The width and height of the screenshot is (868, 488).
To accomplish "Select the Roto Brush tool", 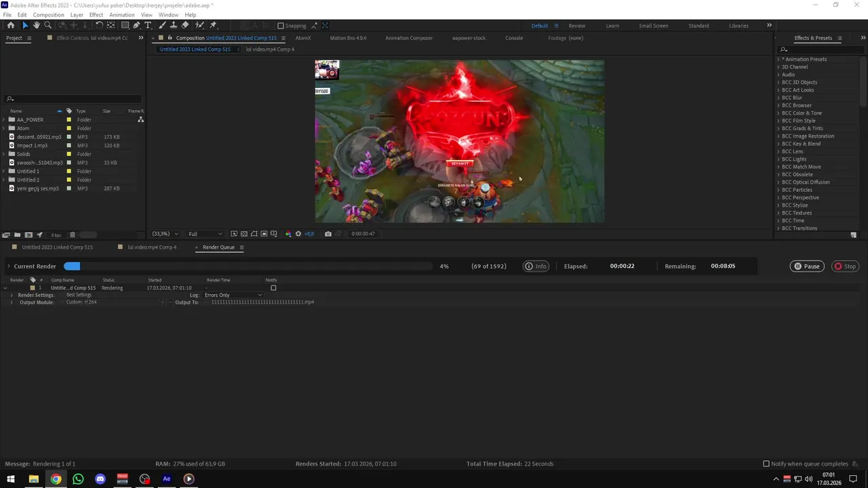I will [199, 25].
